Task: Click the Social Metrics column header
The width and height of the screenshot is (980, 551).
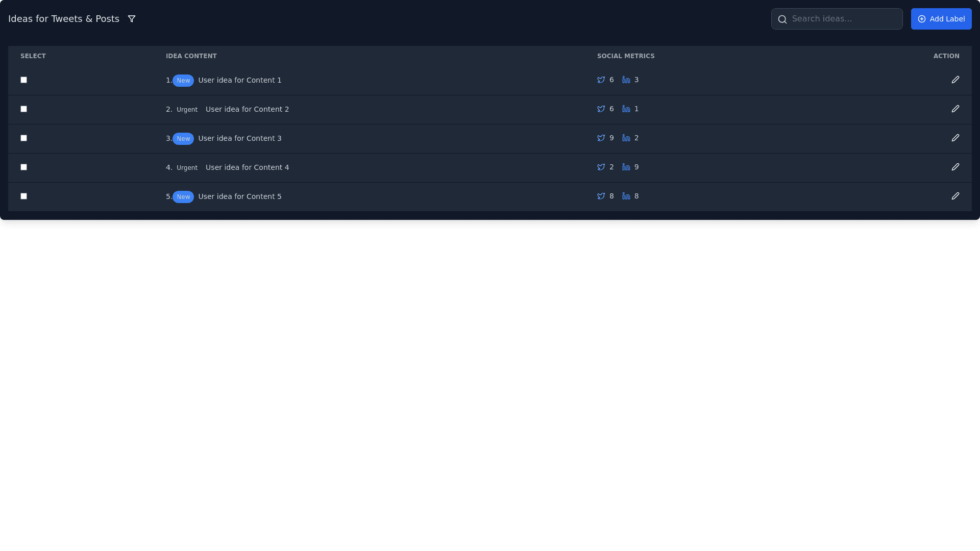Action: (625, 56)
